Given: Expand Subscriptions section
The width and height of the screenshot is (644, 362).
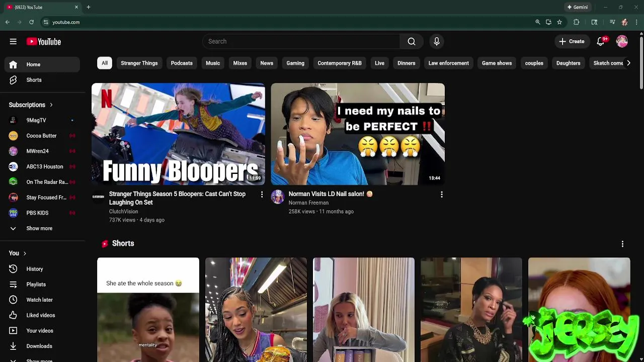Looking at the screenshot, I should (31, 105).
